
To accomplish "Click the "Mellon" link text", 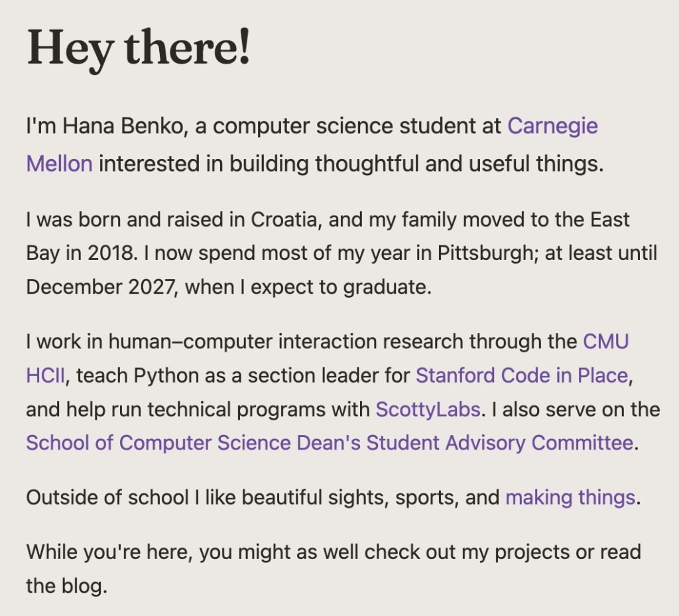I will tap(59, 162).
